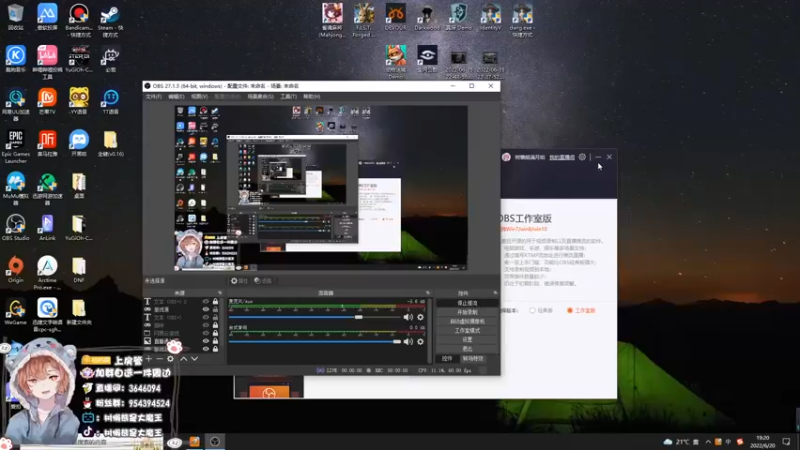Adjust desktop audio volume slider

click(x=315, y=342)
